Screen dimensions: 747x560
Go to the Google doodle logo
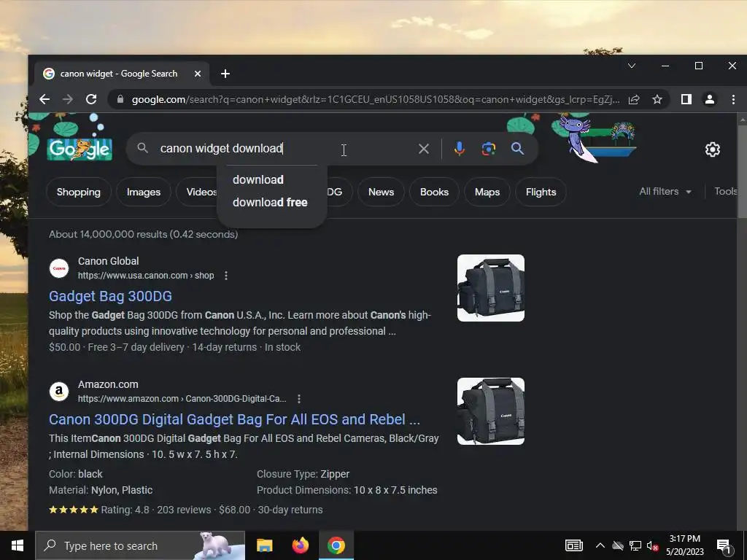coord(80,149)
